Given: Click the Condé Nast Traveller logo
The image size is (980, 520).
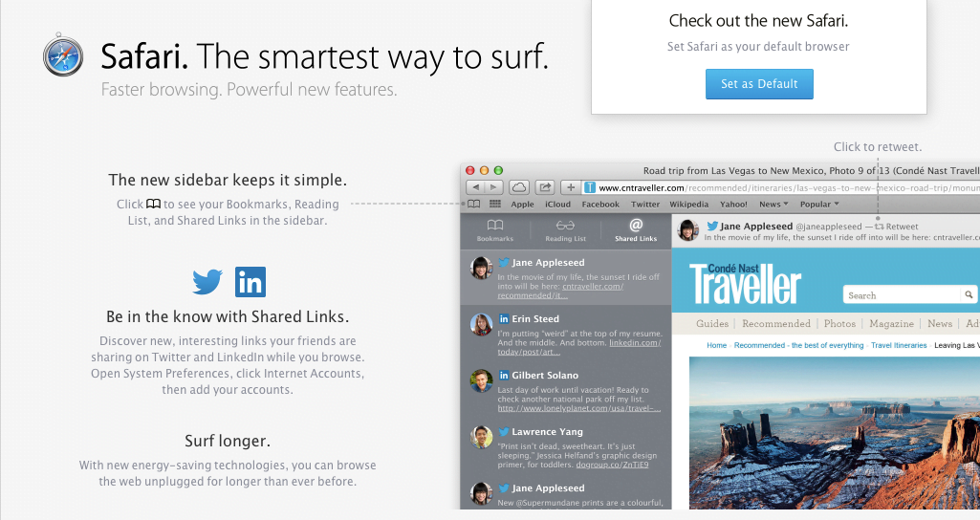Looking at the screenshot, I should (x=745, y=283).
